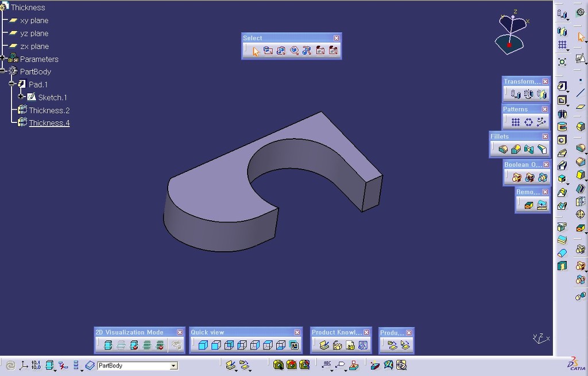Image resolution: width=588 pixels, height=376 pixels.
Task: Select Pad.1 feature in the tree
Action: 38,85
